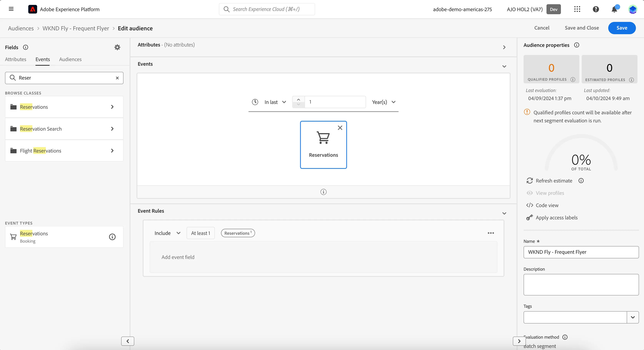Click Audience properties info icon
Screen dimensions: 644x350
click(x=576, y=45)
